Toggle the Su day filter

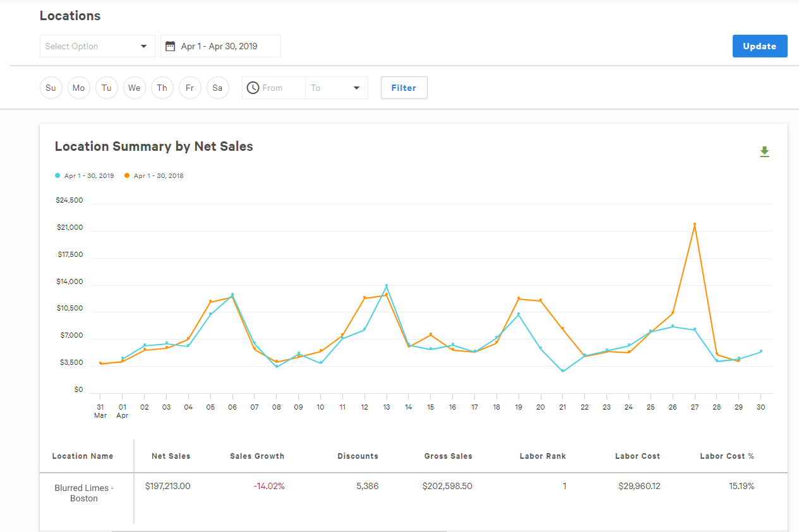(51, 88)
